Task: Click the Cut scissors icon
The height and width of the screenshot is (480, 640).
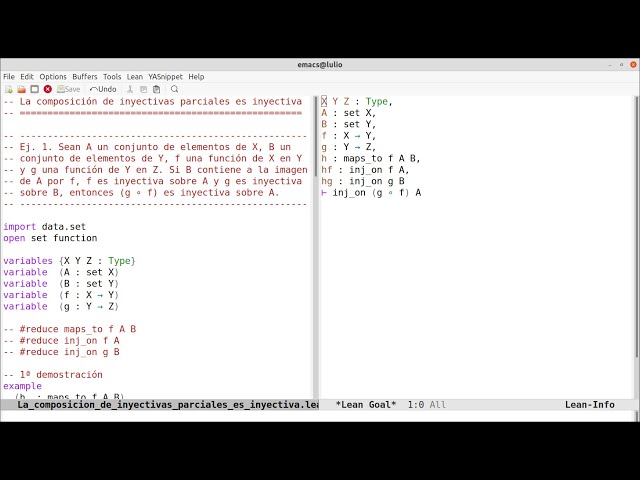Action: coord(130,89)
